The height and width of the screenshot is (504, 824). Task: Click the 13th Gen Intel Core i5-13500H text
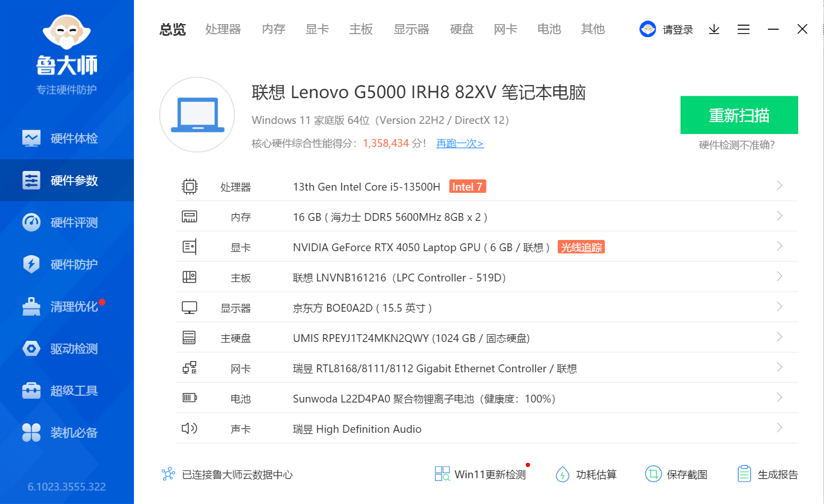coord(367,187)
